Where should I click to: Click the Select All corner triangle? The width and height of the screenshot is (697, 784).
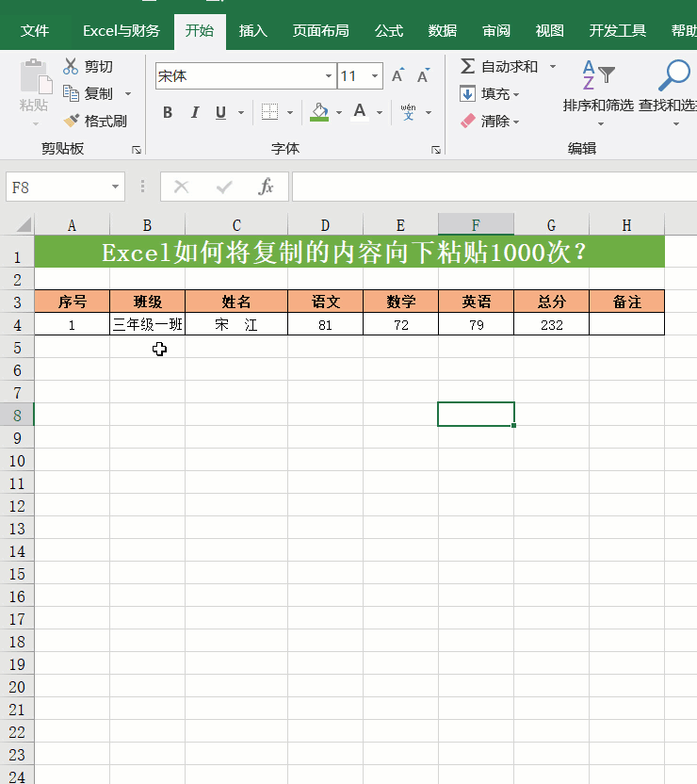pos(24,225)
